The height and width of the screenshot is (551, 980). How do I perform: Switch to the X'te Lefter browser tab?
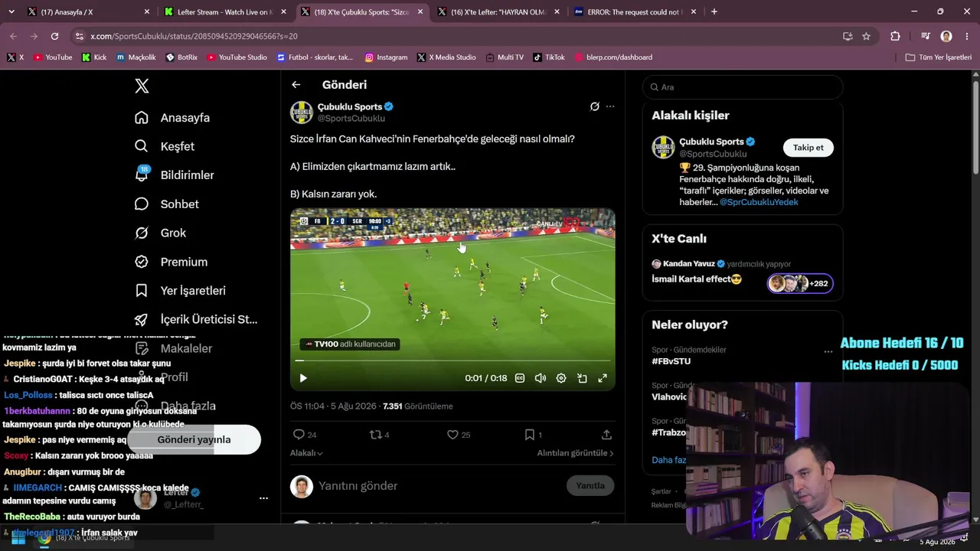498,12
